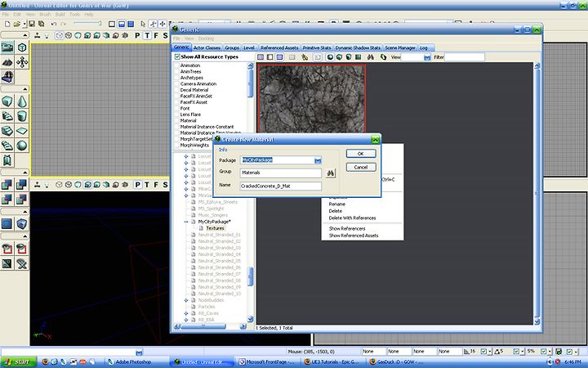This screenshot has width=588, height=368.
Task: Click the Save icon in the main toolbar
Action: click(32, 24)
